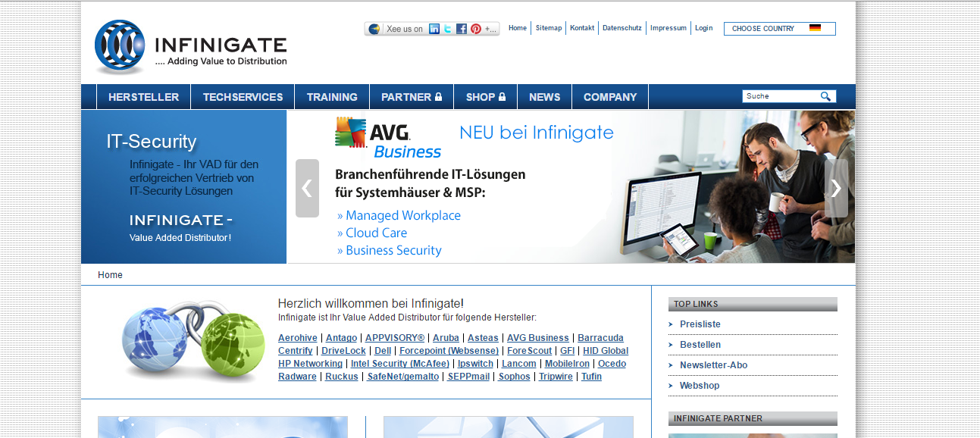This screenshot has height=438, width=980.
Task: Open the TRAINING menu
Action: pyautogui.click(x=332, y=97)
